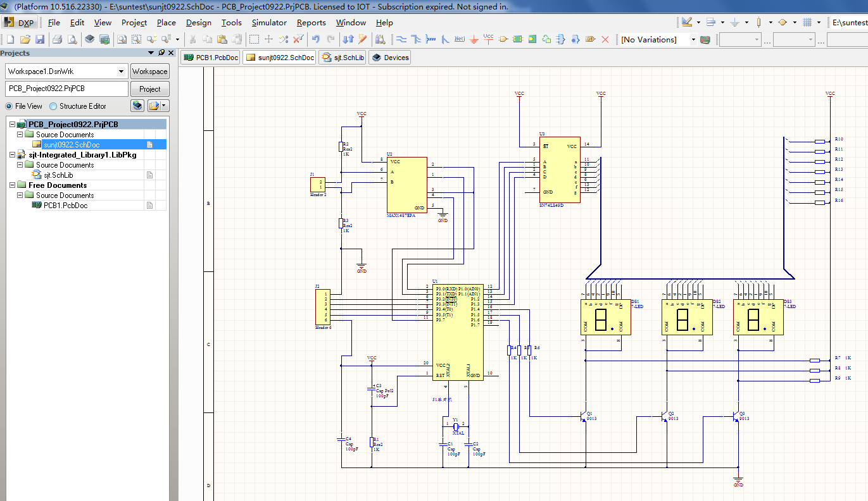Select the Place Wire tool
868x501 pixels.
(x=401, y=39)
